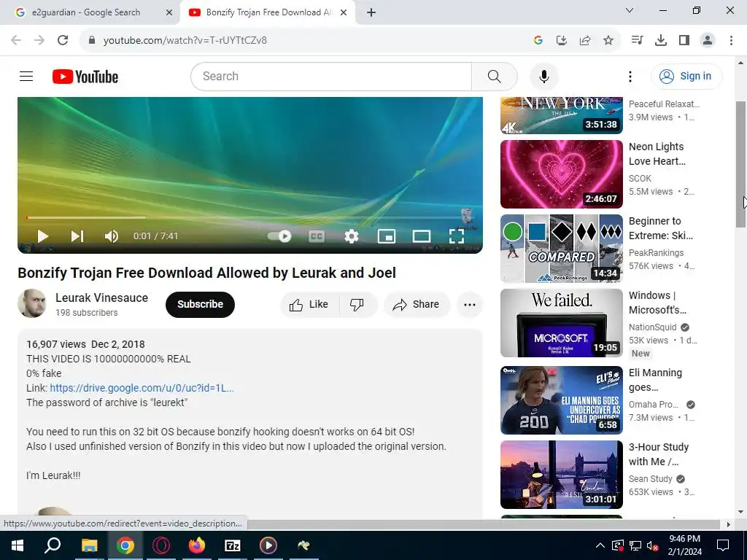Play the video
This screenshot has width=747, height=560.
tap(43, 236)
